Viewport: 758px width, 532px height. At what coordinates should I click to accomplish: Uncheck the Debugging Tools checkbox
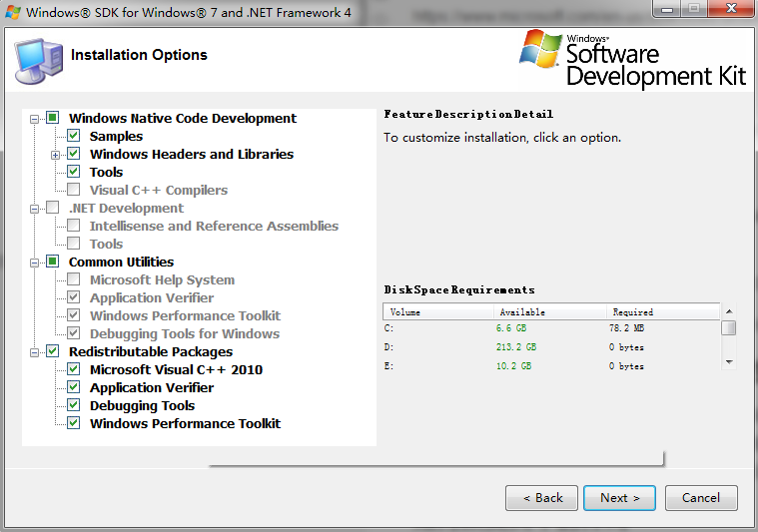(x=74, y=405)
